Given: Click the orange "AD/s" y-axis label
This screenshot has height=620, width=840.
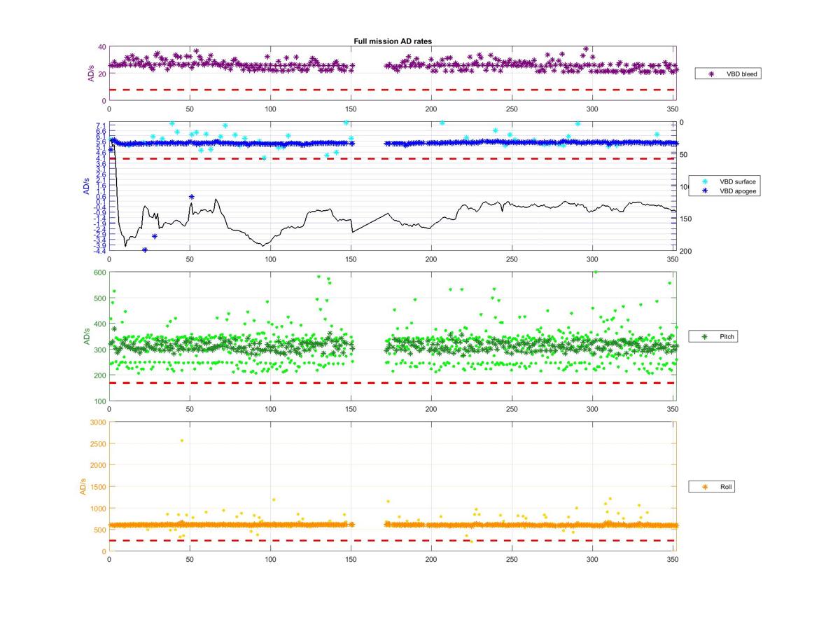Looking at the screenshot, I should coord(82,486).
